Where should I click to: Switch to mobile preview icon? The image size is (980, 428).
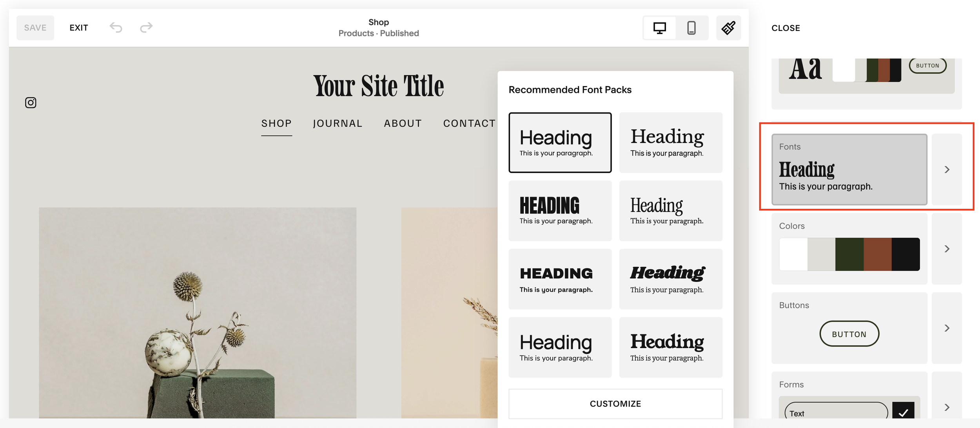point(691,28)
